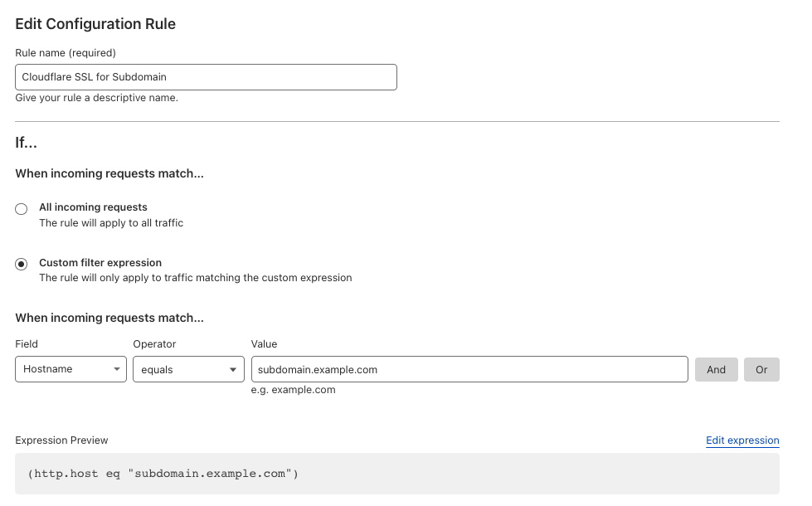Click the 'All incoming requests' label text

click(93, 207)
